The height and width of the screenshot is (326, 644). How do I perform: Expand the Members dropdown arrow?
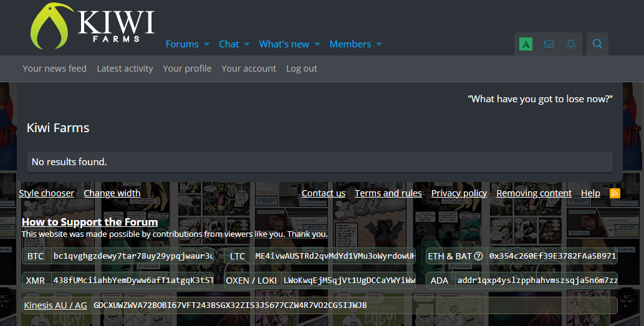(x=379, y=44)
